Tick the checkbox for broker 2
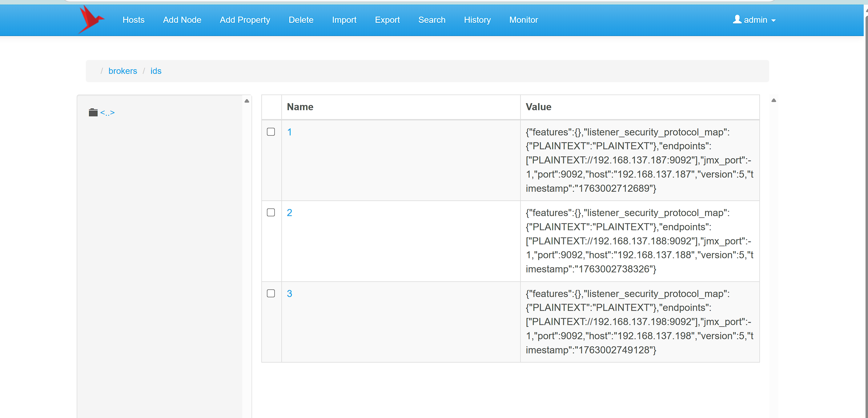Image resolution: width=868 pixels, height=418 pixels. coord(271,213)
